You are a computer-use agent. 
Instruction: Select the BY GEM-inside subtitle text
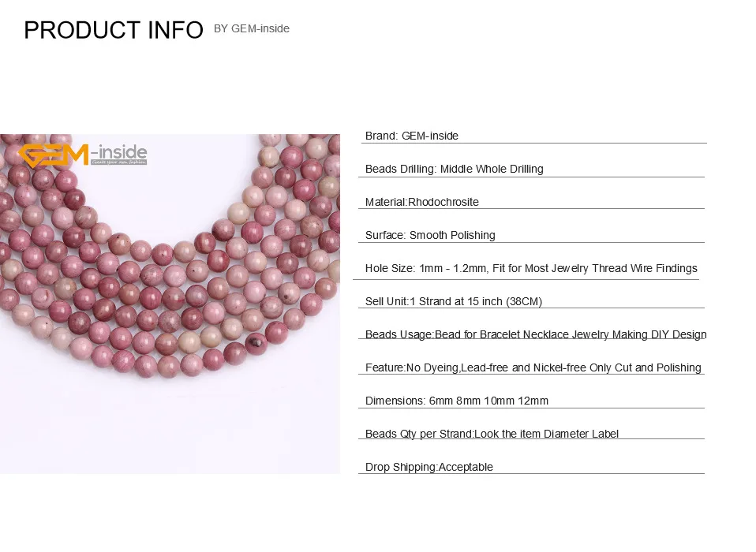tap(251, 29)
